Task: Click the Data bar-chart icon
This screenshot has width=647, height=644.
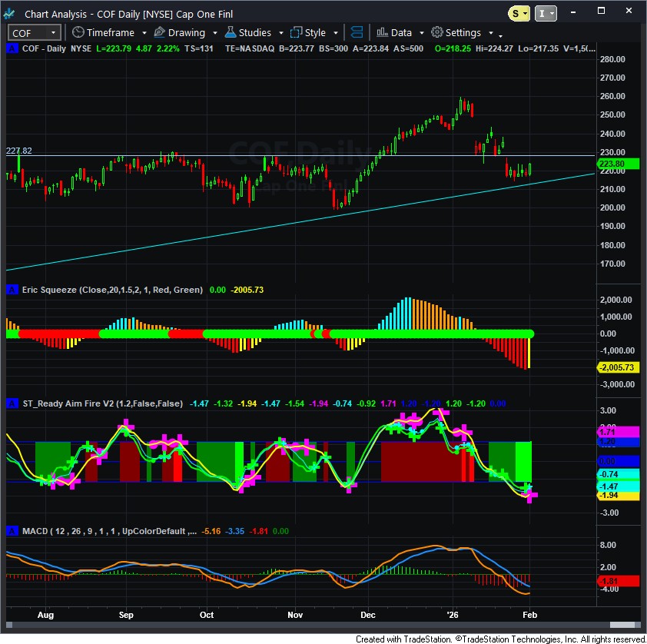Action: 381,32
